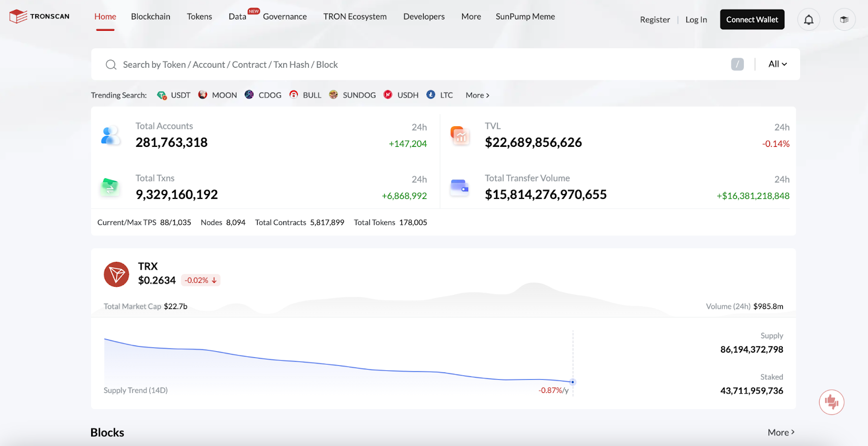Image resolution: width=868 pixels, height=446 pixels.
Task: Click the USDT trending search link
Action: 181,95
